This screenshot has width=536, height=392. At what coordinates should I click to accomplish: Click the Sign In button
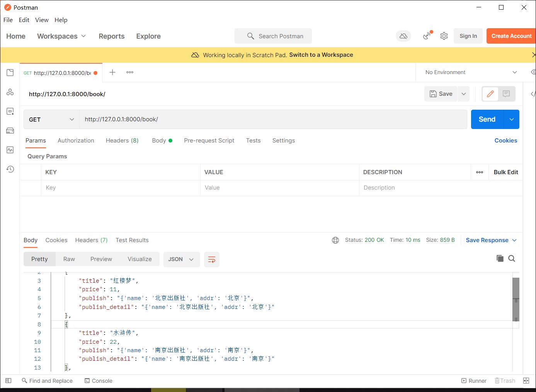[468, 36]
